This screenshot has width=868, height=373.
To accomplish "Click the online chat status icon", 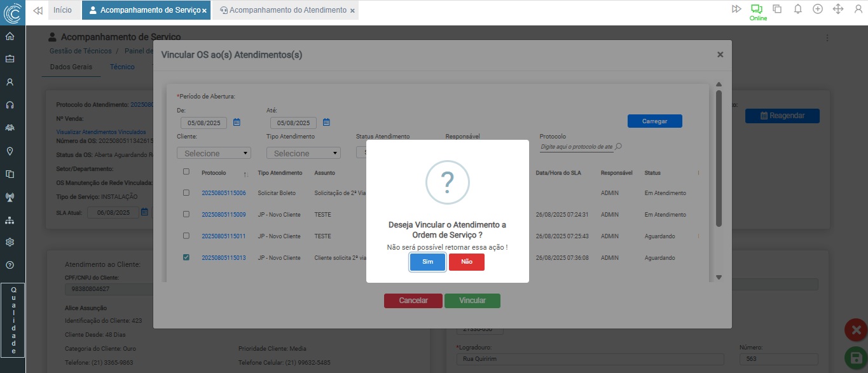I will coord(756,9).
